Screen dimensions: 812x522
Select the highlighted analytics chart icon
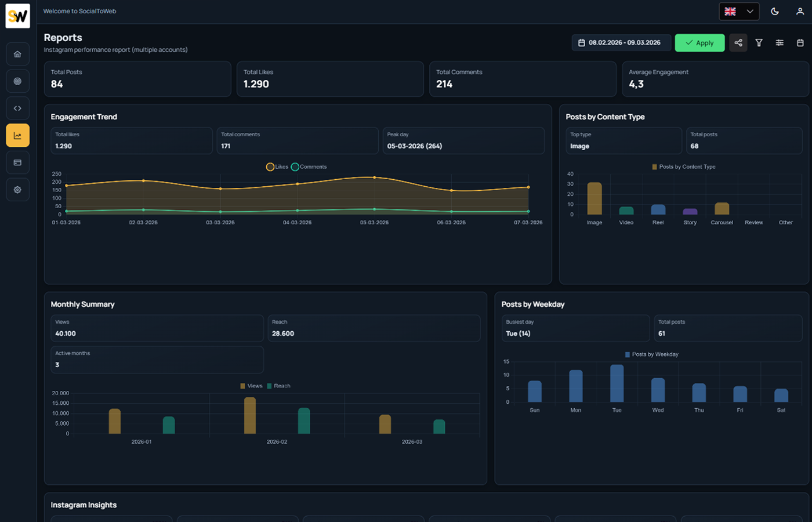coord(17,135)
